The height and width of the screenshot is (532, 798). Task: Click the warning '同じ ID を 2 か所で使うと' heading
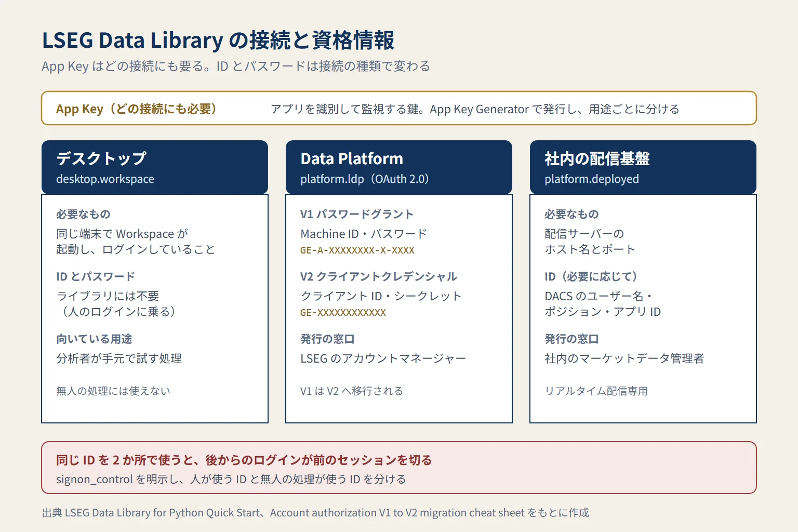pos(244,460)
